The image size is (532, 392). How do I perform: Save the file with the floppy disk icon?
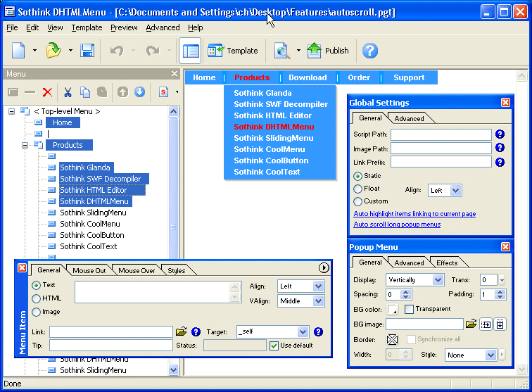coord(87,51)
